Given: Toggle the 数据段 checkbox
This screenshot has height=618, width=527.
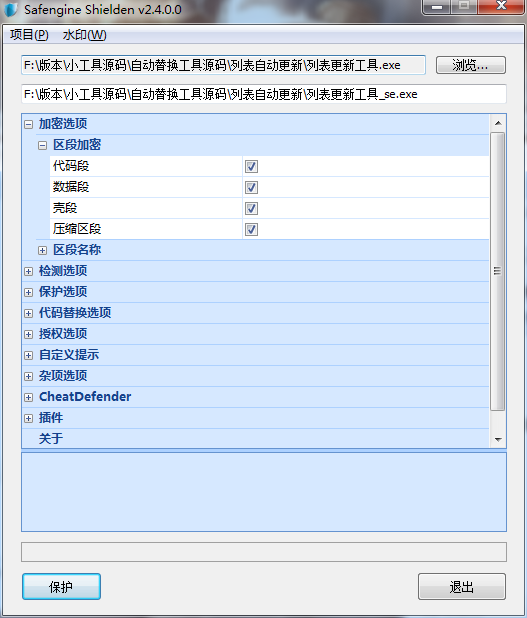Looking at the screenshot, I should 251,187.
